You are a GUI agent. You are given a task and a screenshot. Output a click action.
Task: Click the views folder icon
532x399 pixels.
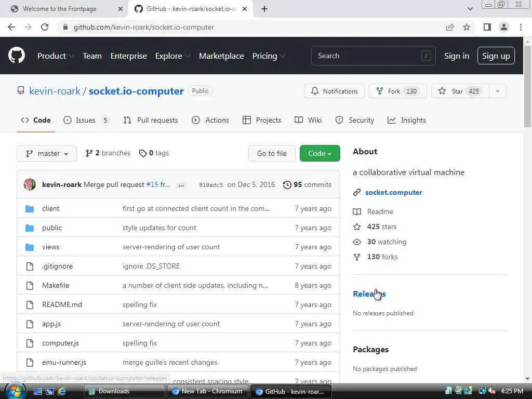(30, 247)
